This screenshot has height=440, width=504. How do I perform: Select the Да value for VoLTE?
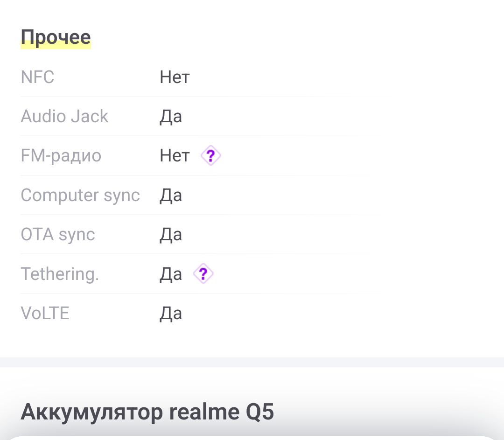pos(171,313)
